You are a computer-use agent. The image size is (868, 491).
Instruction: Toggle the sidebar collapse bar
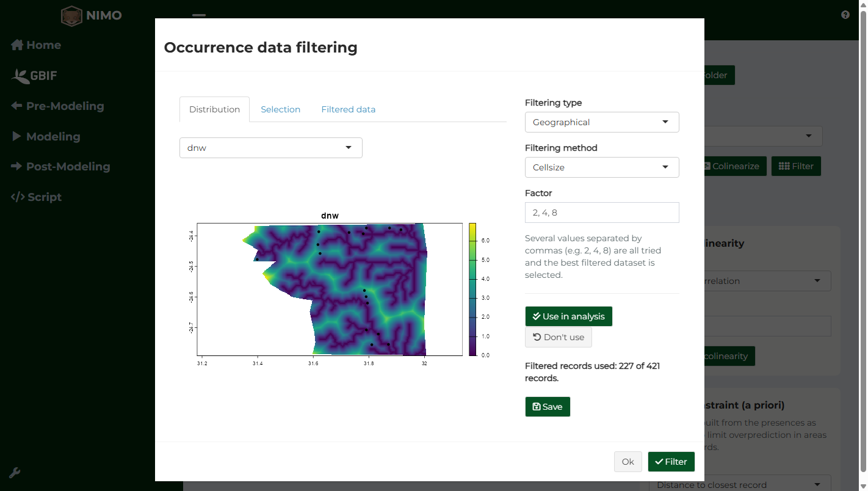199,15
